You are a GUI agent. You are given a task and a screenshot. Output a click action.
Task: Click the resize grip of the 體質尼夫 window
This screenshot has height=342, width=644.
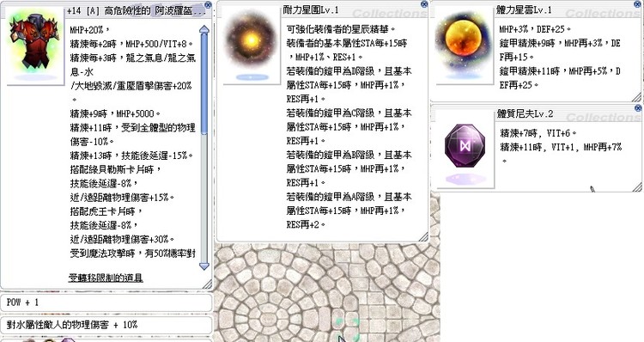[x=636, y=187]
